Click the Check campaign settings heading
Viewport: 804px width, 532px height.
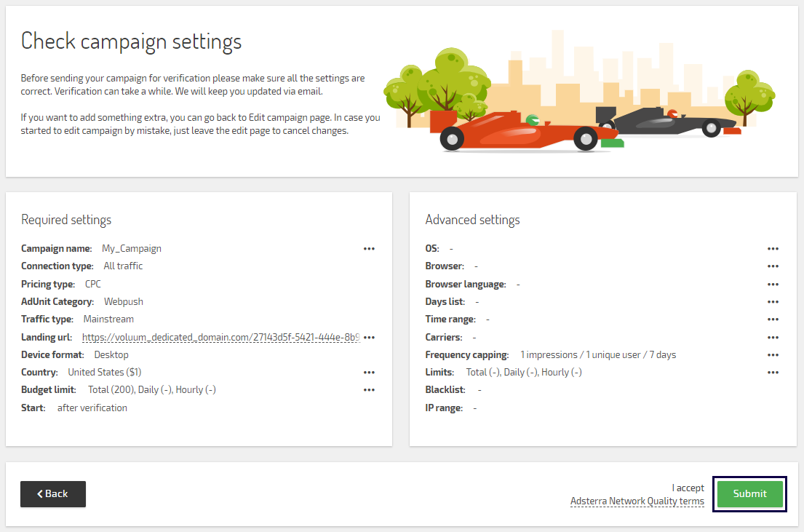pos(131,41)
